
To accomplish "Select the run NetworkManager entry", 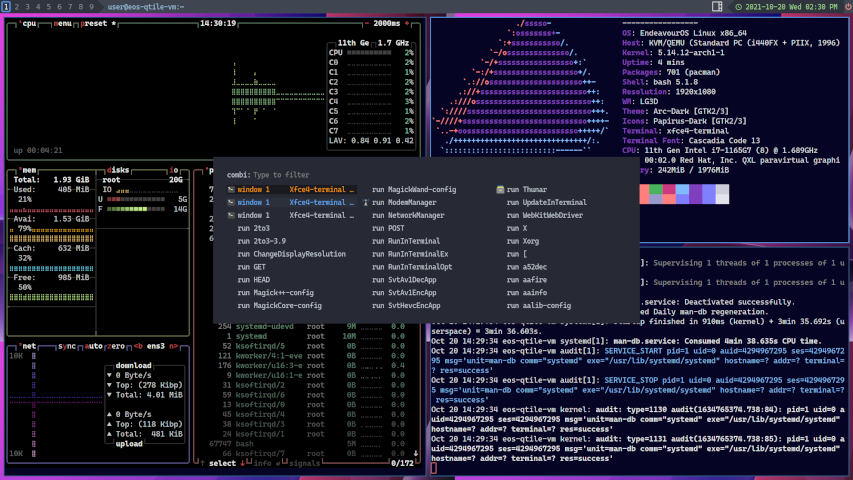I will [407, 215].
